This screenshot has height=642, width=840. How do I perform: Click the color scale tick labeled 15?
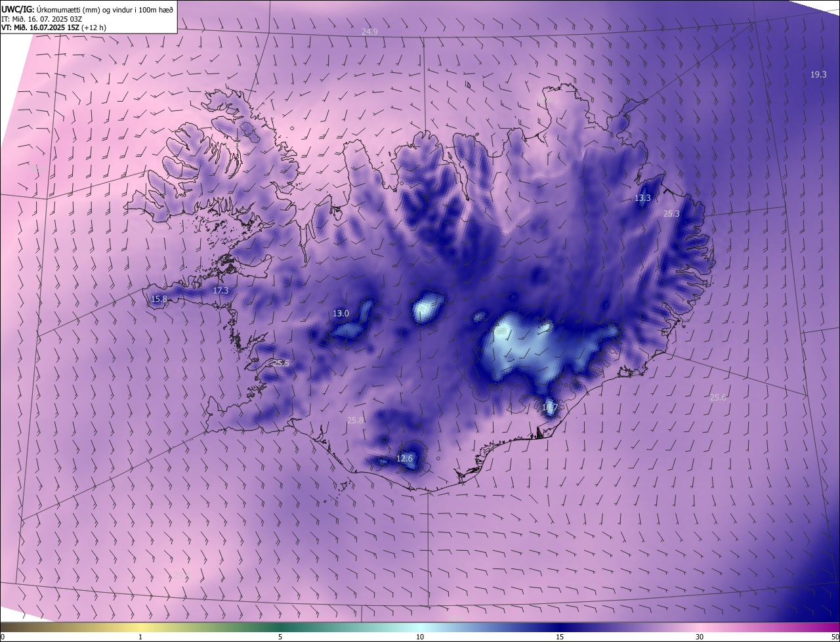[x=560, y=637]
